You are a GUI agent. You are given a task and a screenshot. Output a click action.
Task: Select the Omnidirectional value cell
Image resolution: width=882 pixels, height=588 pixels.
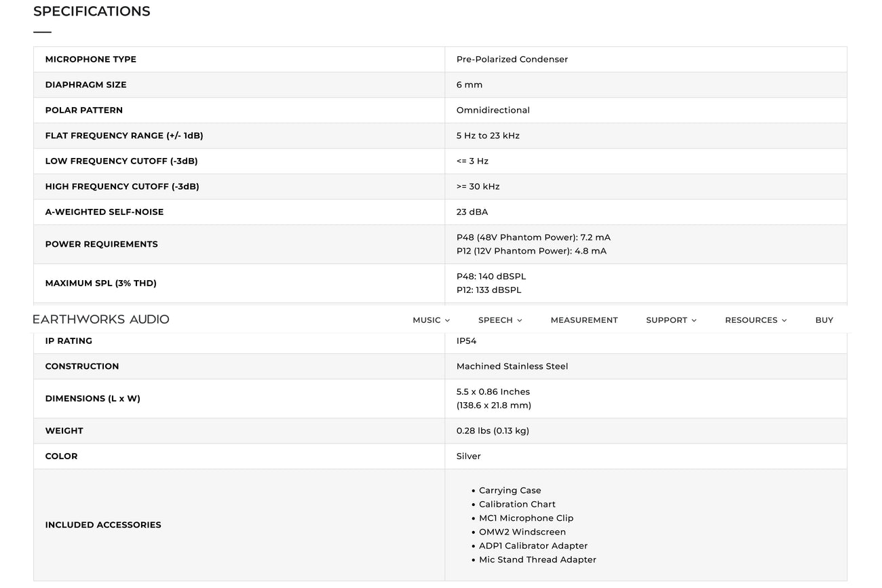[x=493, y=110]
